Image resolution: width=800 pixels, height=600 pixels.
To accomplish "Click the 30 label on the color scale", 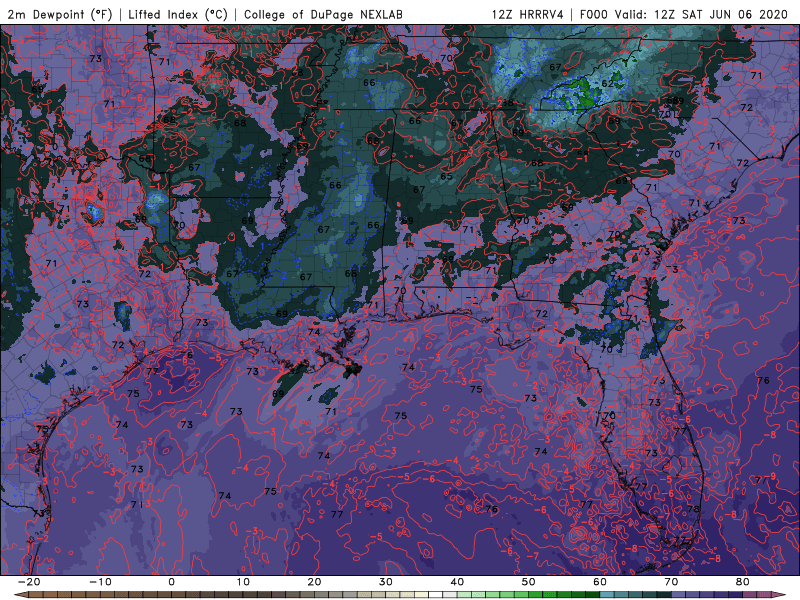I will tap(386, 582).
